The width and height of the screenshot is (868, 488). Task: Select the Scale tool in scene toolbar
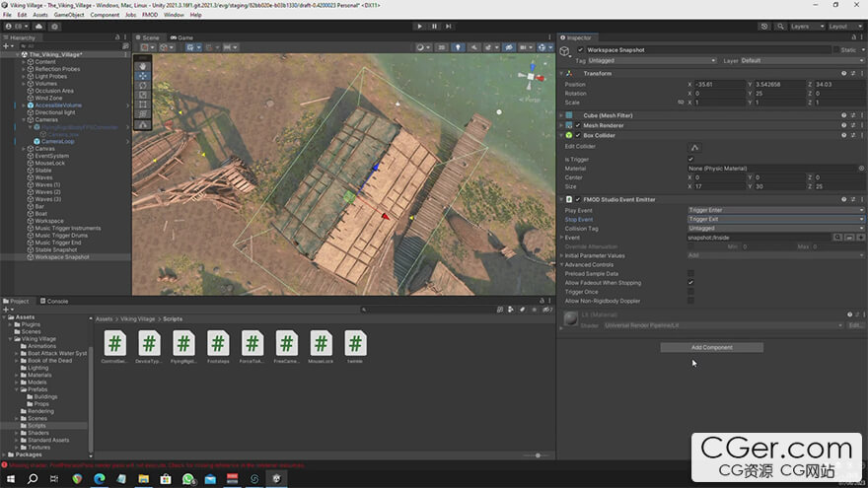coord(143,95)
